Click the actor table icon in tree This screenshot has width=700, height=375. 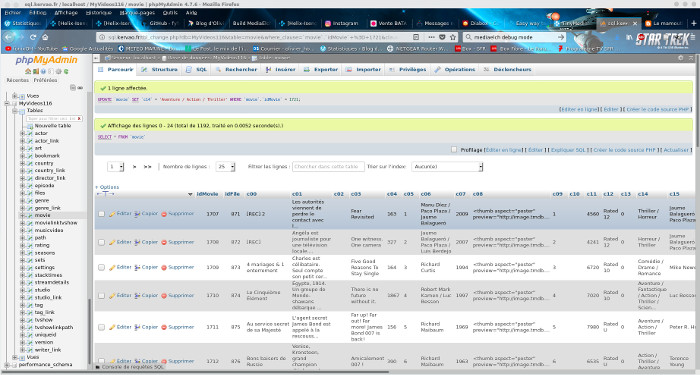click(x=30, y=133)
